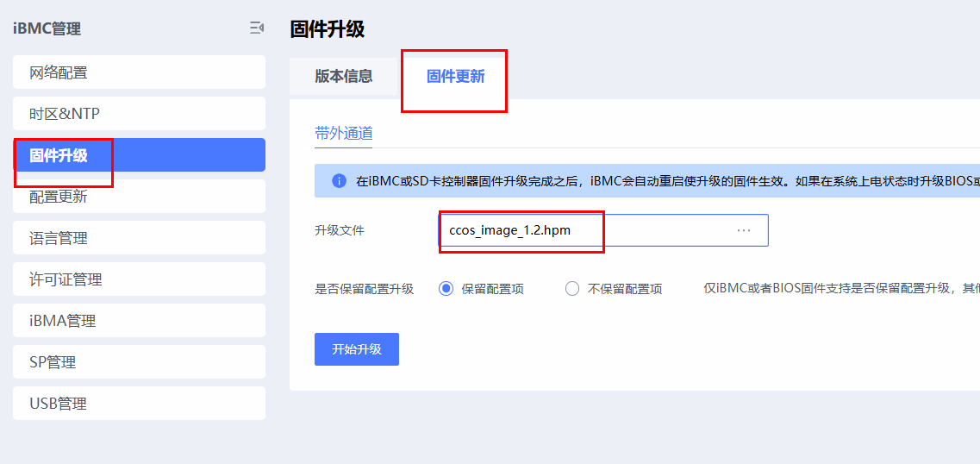Open 网络配置 in sidebar
Screen dimensions: 980x464
139,72
